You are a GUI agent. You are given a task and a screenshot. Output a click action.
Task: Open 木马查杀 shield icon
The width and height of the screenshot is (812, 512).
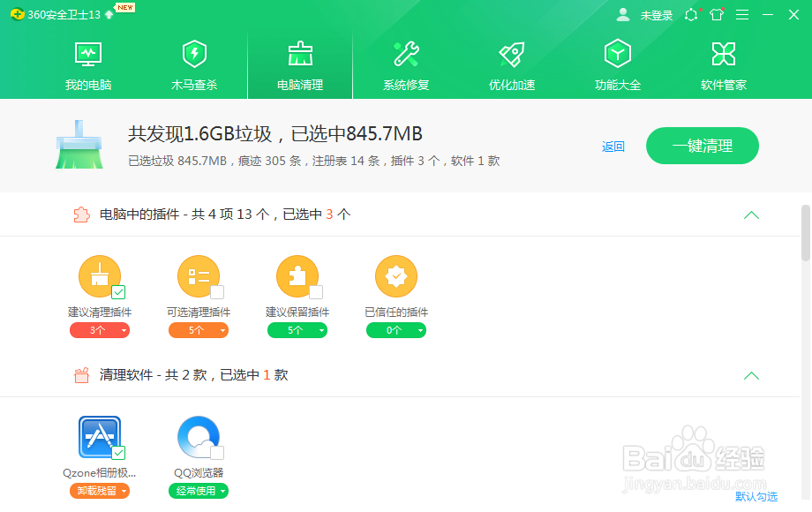tap(194, 54)
